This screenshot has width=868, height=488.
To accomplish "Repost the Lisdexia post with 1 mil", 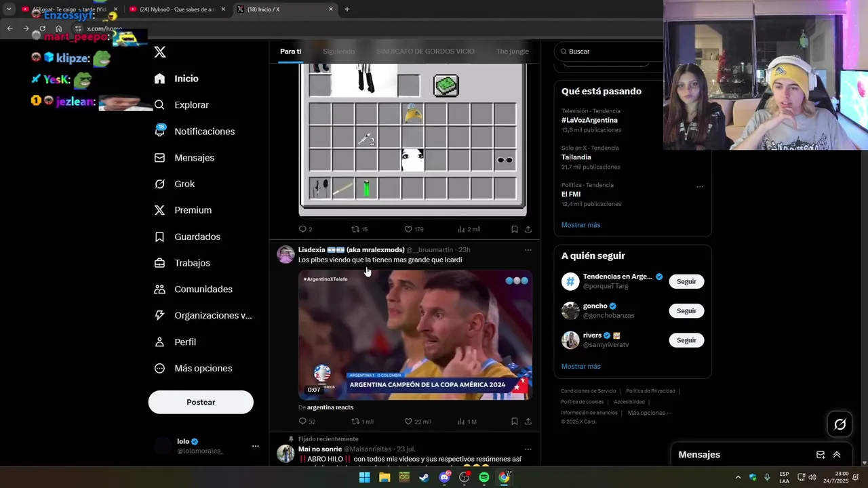I will tap(362, 422).
